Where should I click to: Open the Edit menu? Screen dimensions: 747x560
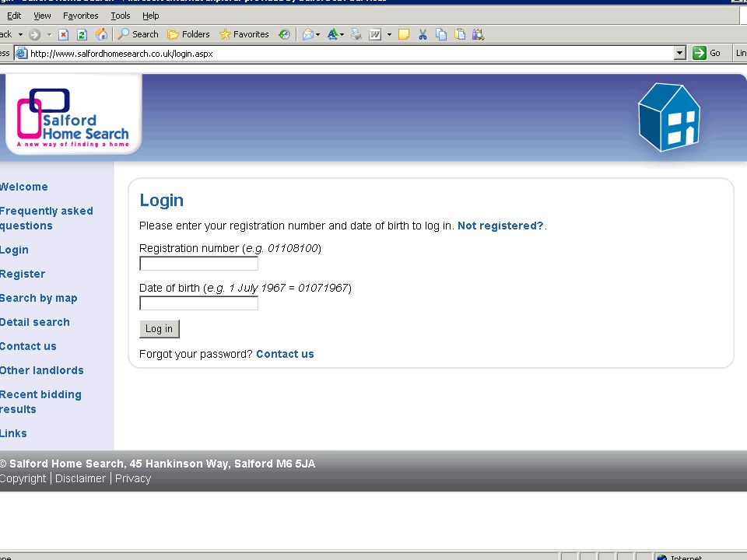pos(14,16)
